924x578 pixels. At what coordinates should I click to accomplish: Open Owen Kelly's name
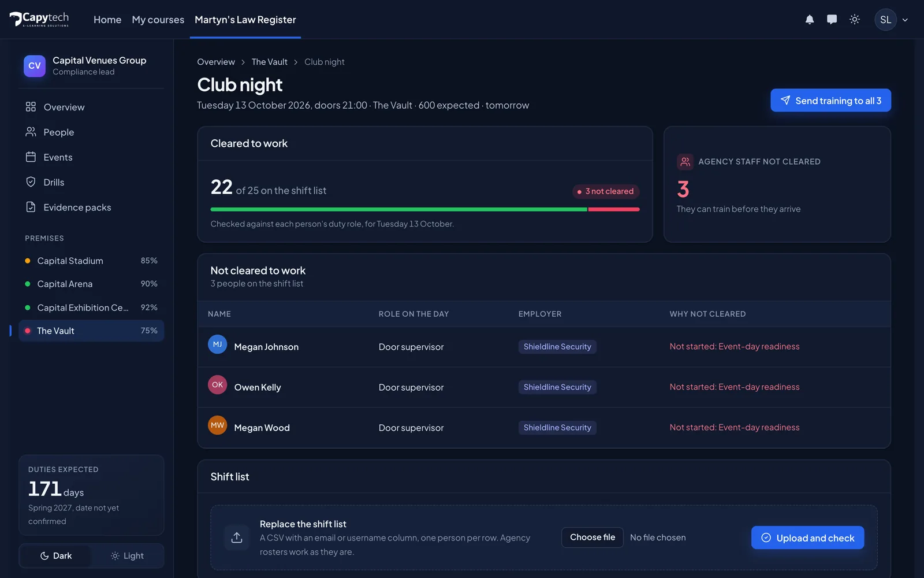point(258,387)
